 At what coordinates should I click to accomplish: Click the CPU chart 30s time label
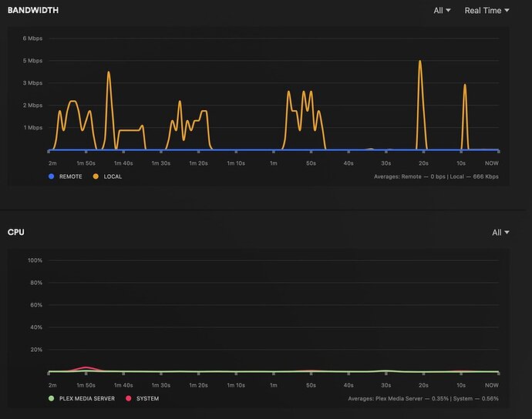click(x=386, y=385)
